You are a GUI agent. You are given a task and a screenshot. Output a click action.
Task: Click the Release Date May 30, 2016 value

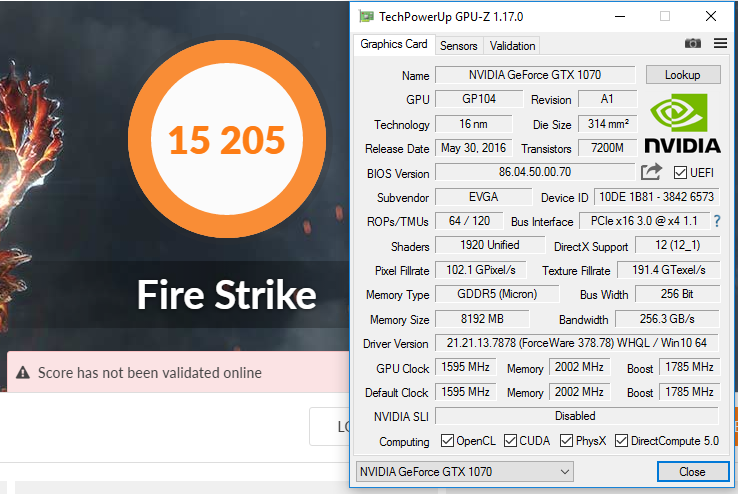(473, 148)
